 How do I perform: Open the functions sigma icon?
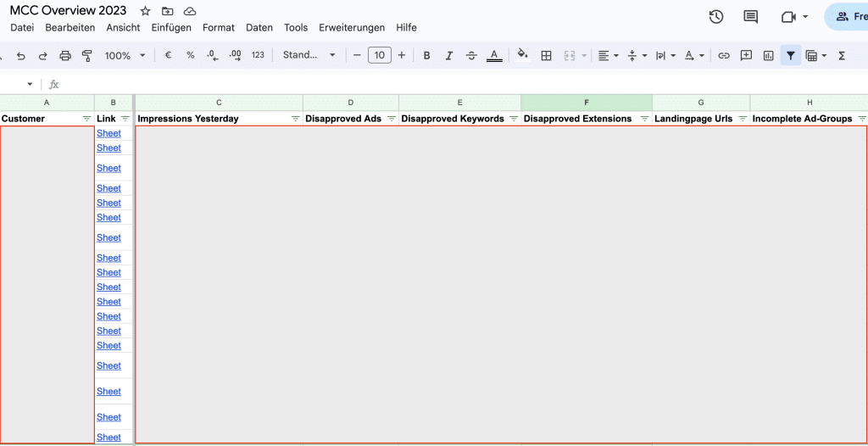842,55
